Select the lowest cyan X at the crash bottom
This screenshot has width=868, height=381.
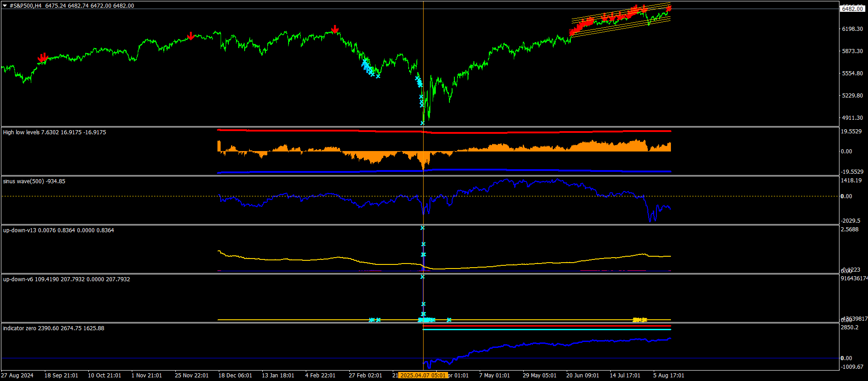[x=422, y=123]
